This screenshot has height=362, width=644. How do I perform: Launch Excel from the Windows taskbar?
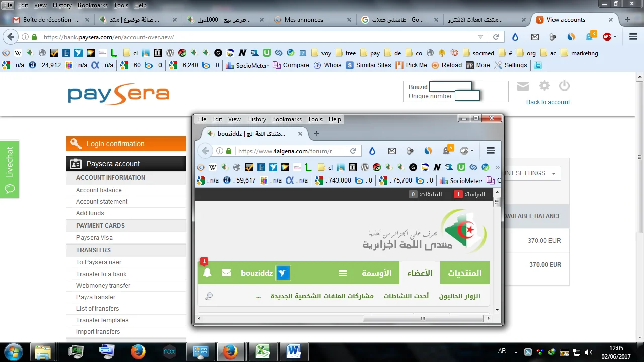[x=262, y=351]
